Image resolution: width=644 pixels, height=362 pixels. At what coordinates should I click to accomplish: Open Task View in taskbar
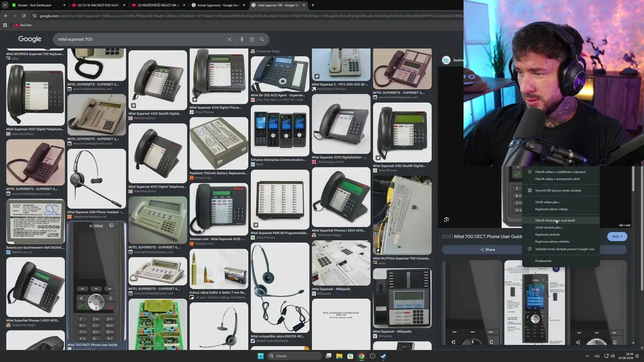tap(328, 356)
